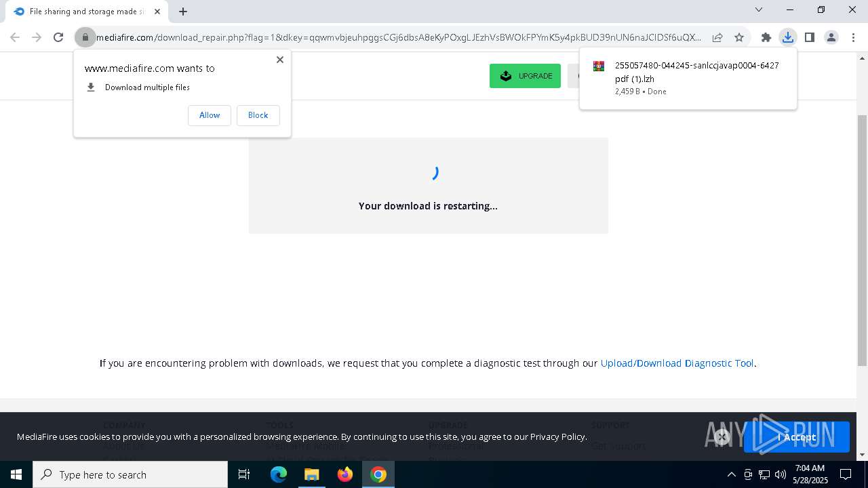Open the downloaded .lzh file entry
868x488 pixels.
click(688, 78)
